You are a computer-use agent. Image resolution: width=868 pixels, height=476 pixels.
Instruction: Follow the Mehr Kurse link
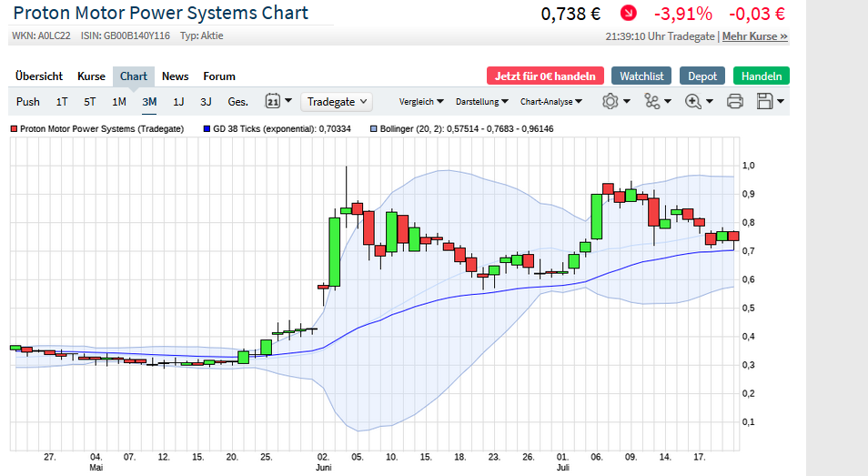755,36
